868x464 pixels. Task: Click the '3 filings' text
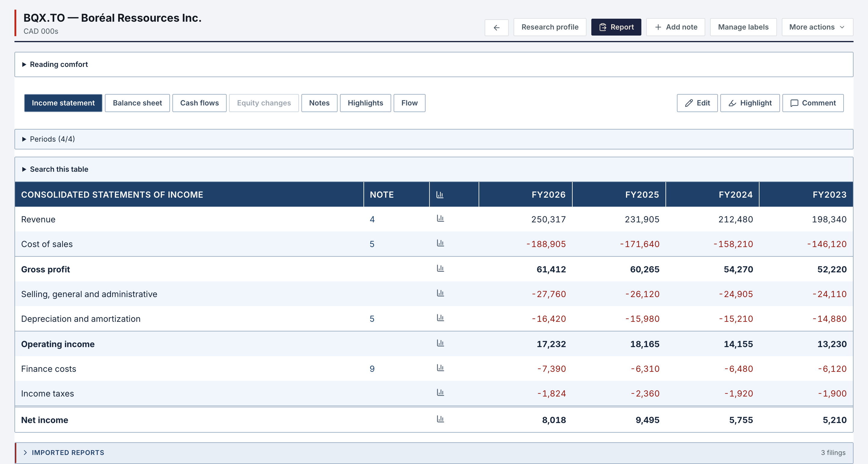pyautogui.click(x=833, y=453)
